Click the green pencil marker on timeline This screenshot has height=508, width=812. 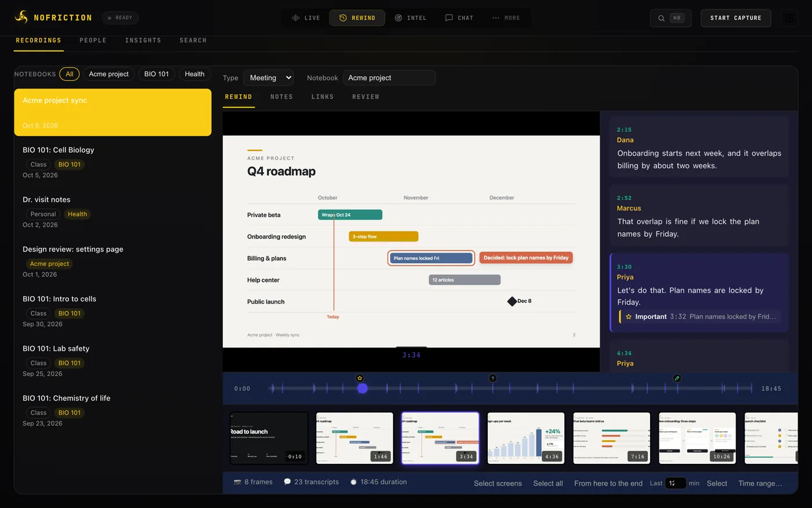point(677,378)
